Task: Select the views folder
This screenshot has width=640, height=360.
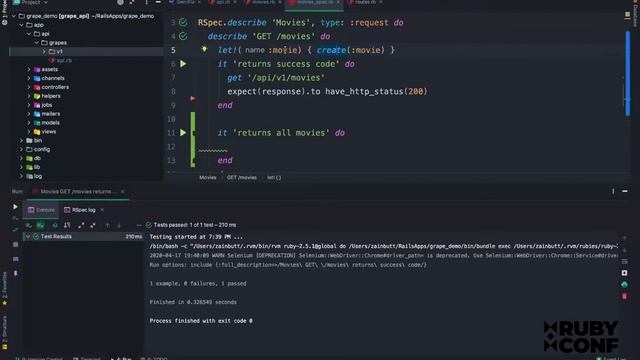Action: coord(45,132)
